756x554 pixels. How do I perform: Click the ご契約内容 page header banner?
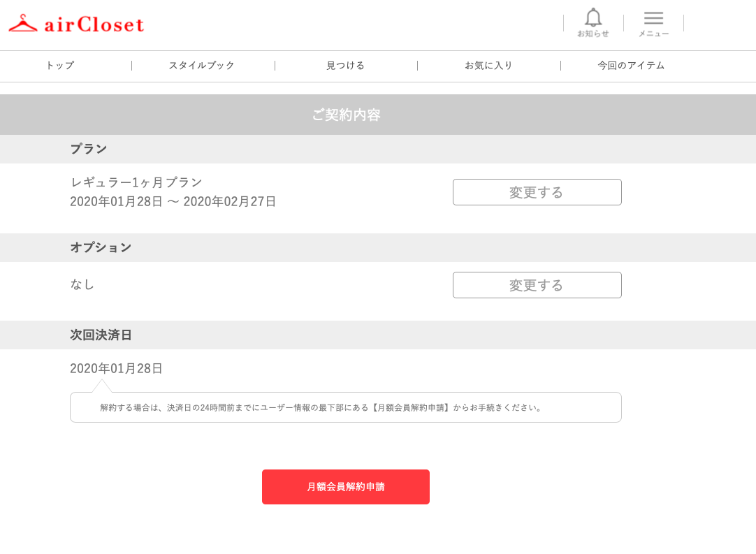tap(378, 115)
